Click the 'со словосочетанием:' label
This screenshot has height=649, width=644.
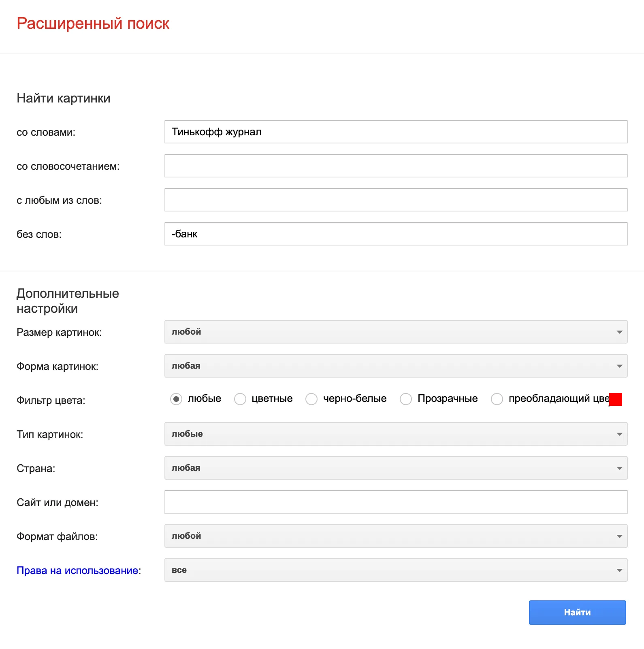pyautogui.click(x=68, y=166)
